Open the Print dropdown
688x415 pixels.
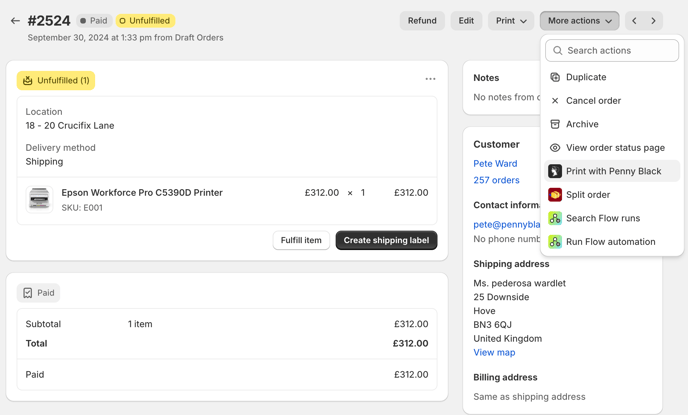tap(511, 21)
